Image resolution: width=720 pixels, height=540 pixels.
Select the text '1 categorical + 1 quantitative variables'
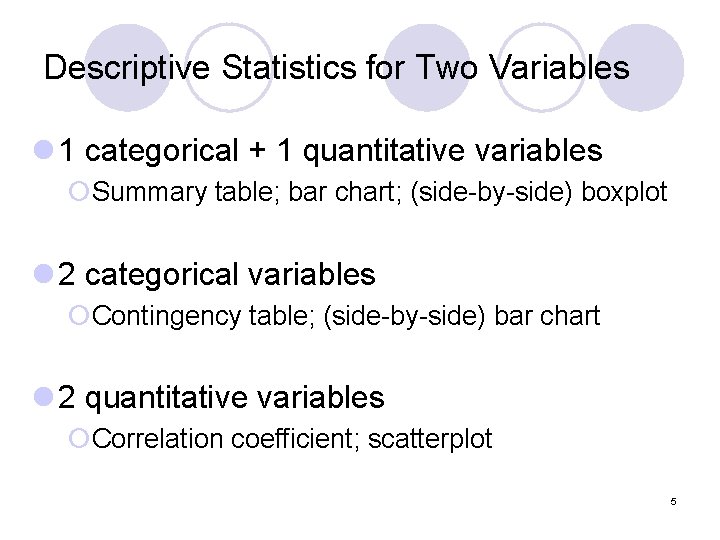(x=330, y=151)
